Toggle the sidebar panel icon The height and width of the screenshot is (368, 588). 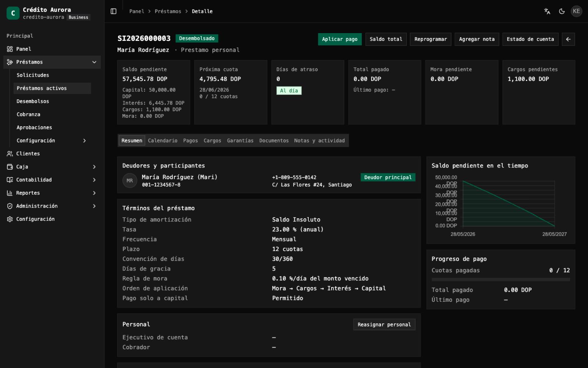[114, 11]
